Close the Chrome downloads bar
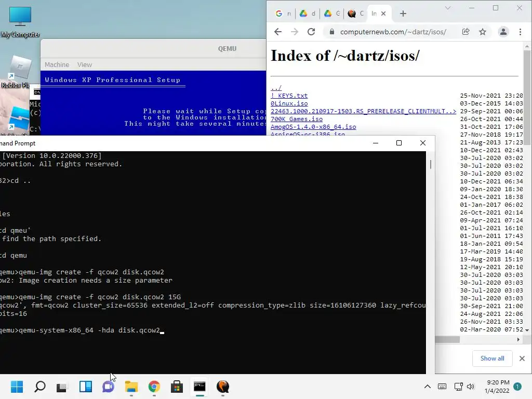 click(x=522, y=358)
